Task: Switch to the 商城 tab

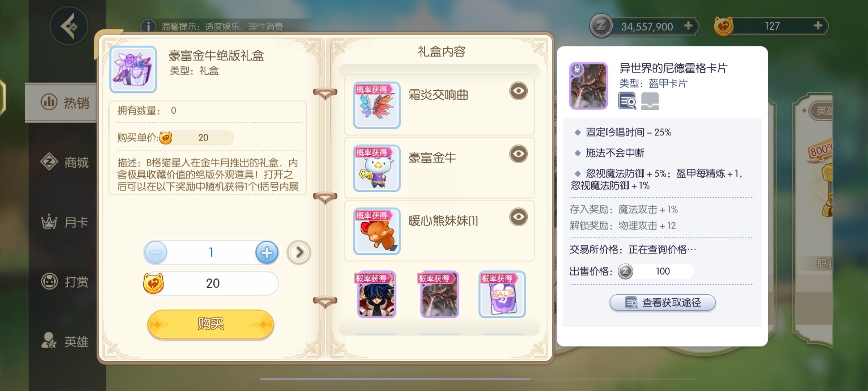Action: 64,162
